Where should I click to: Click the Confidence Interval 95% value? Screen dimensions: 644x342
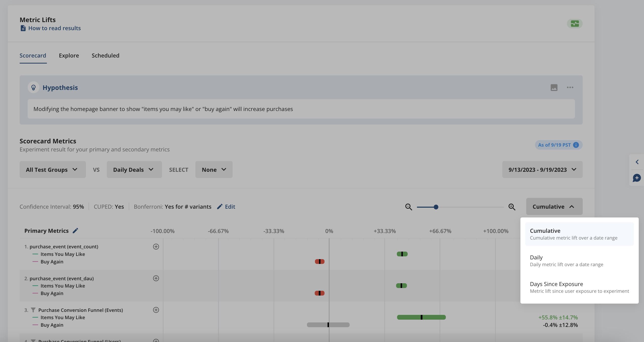78,207
